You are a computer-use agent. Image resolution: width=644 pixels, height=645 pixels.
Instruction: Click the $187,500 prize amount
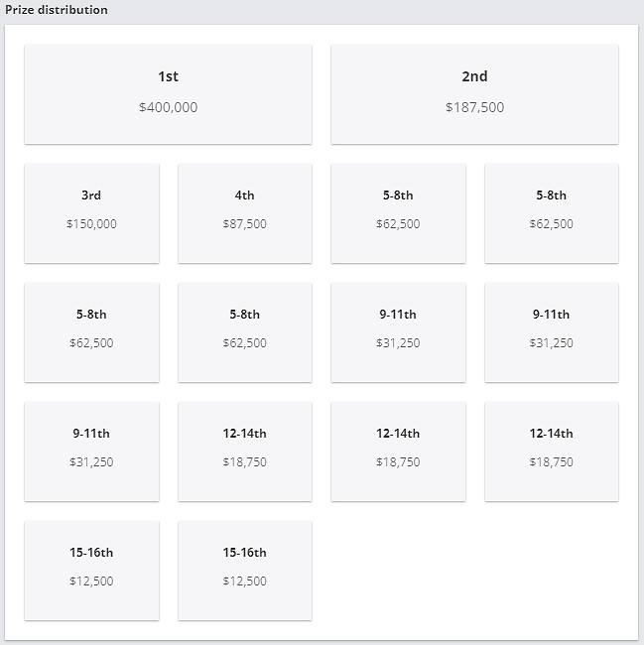click(x=474, y=107)
